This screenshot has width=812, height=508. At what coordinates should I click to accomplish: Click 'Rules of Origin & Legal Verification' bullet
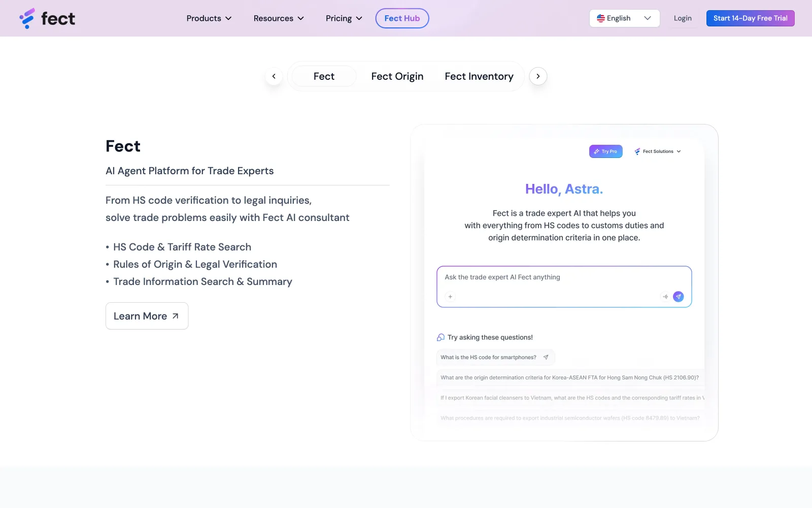pyautogui.click(x=195, y=264)
